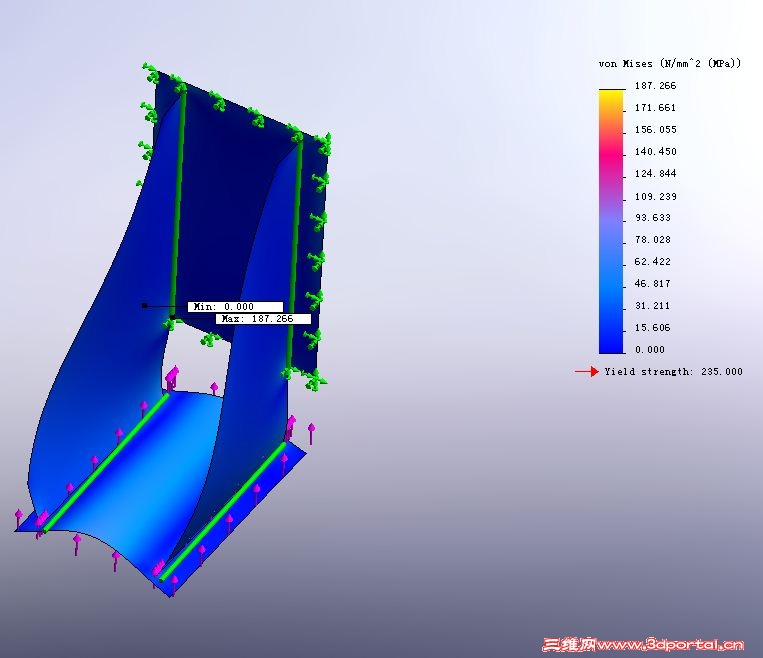
Task: Click legend value 46.817
Action: click(653, 283)
